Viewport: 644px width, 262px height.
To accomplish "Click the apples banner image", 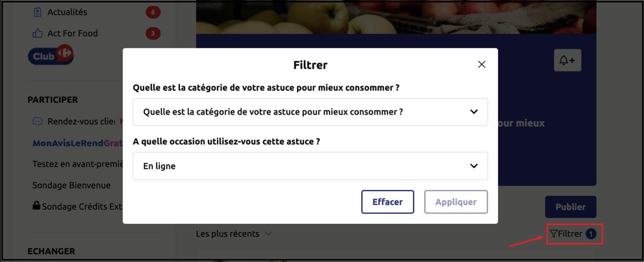I will pos(396,17).
